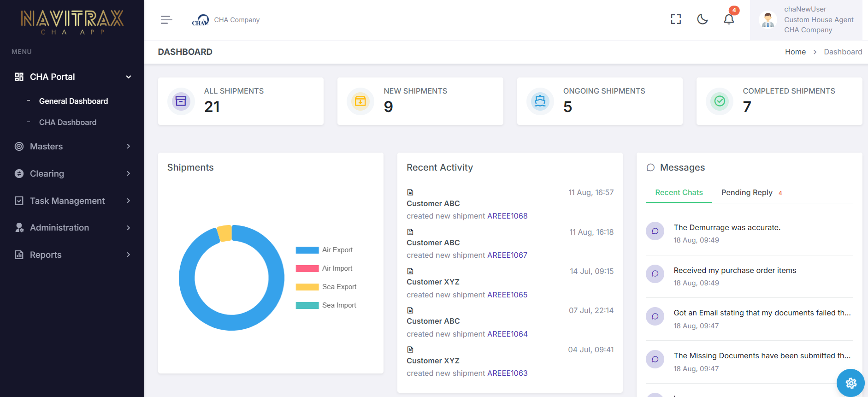
Task: Open the floating settings gear button
Action: pos(850,383)
